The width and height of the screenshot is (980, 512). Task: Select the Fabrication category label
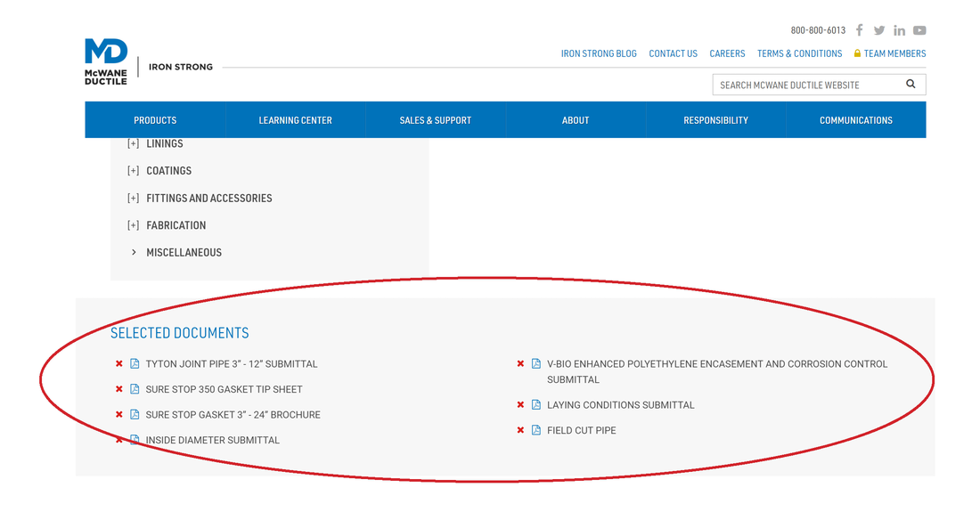(x=176, y=225)
